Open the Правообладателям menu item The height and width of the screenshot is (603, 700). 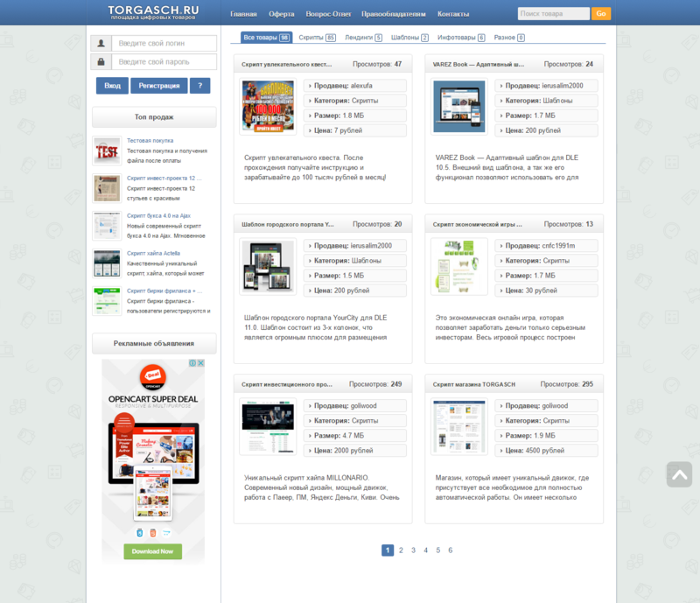click(x=393, y=14)
